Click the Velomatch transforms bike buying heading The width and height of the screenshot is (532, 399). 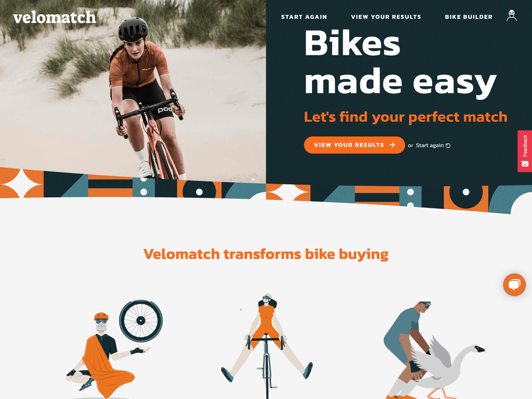pyautogui.click(x=266, y=254)
